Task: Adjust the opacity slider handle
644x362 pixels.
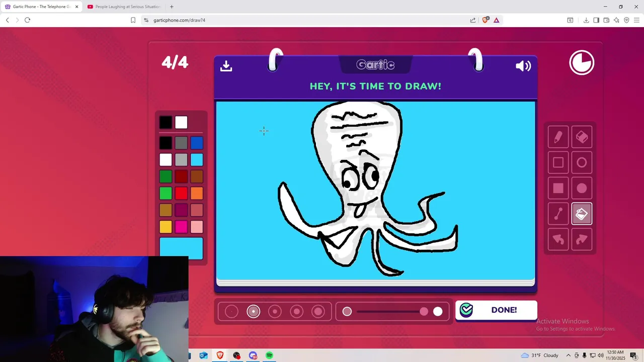Action: (x=424, y=312)
